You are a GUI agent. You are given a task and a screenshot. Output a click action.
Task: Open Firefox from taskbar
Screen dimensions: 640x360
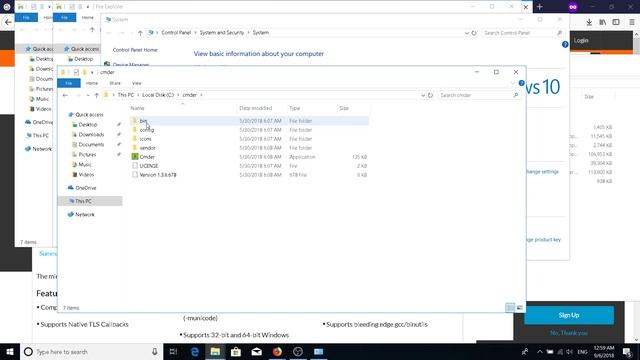[x=277, y=351]
